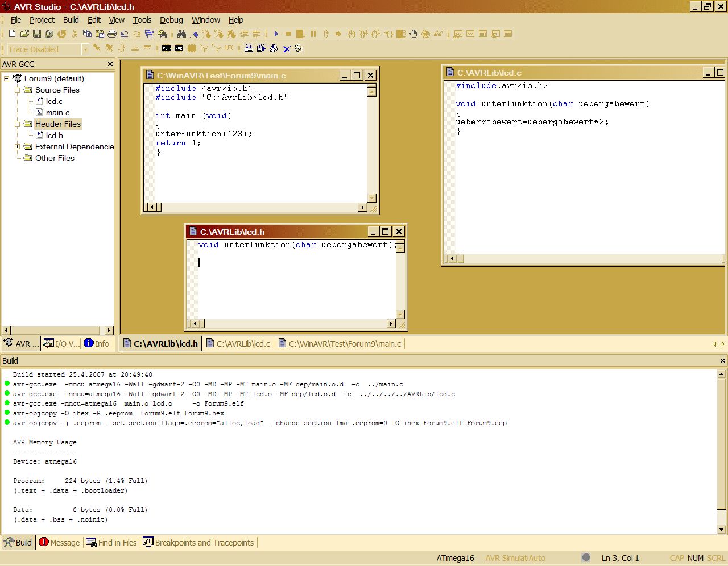Start debugging with the blue play icon
Image resolution: width=728 pixels, height=566 pixels.
click(x=276, y=34)
